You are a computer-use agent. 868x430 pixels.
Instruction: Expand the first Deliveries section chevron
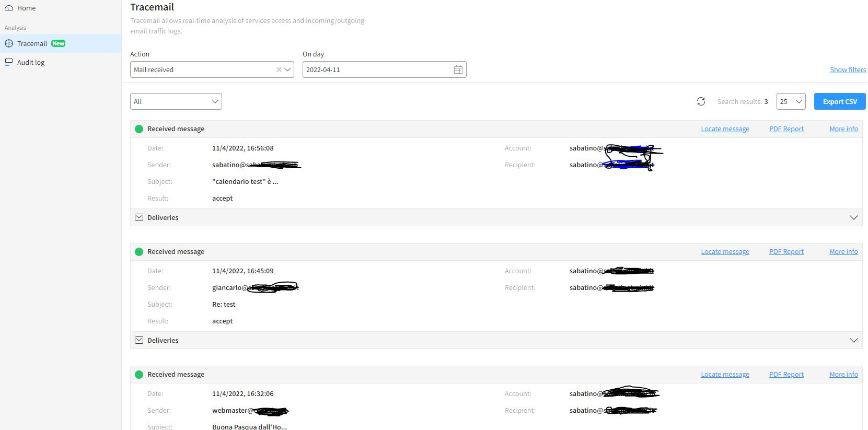853,217
